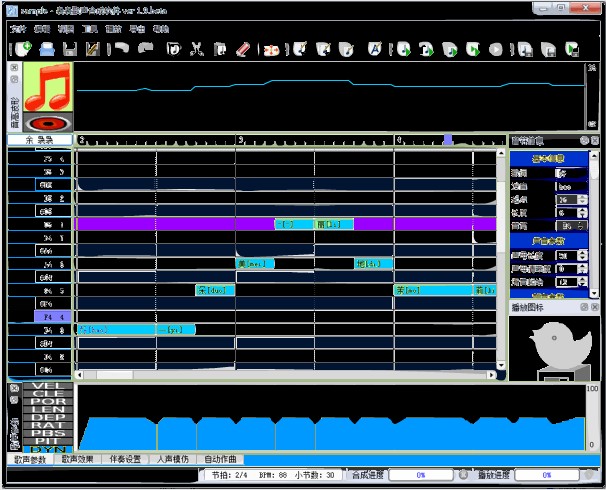Click the gray circular play button in toolbar
This screenshot has width=606, height=490.
pos(495,49)
